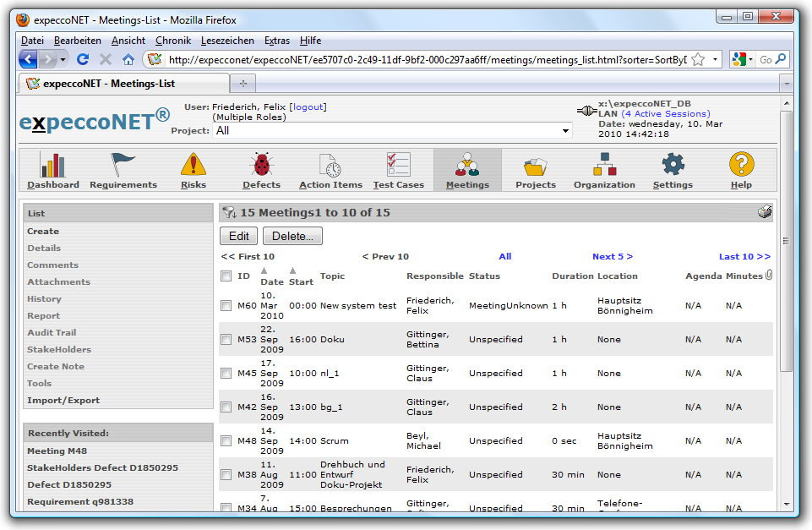Open Projects folder icon

point(536,165)
